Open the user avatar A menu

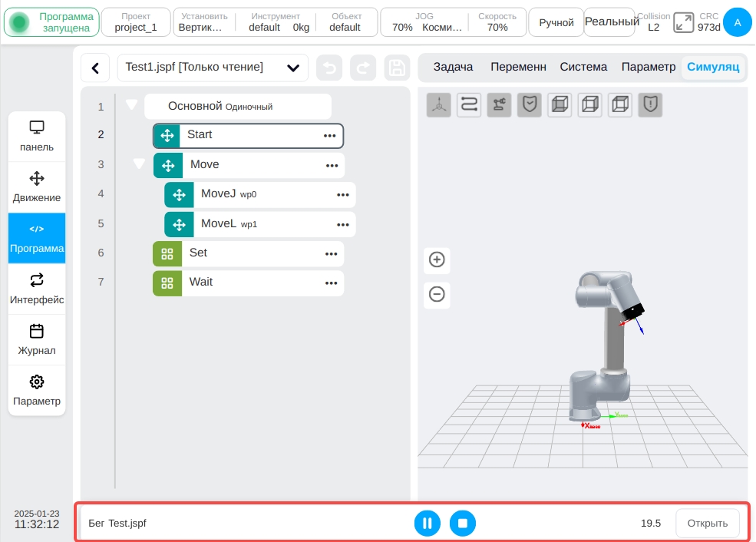point(738,22)
